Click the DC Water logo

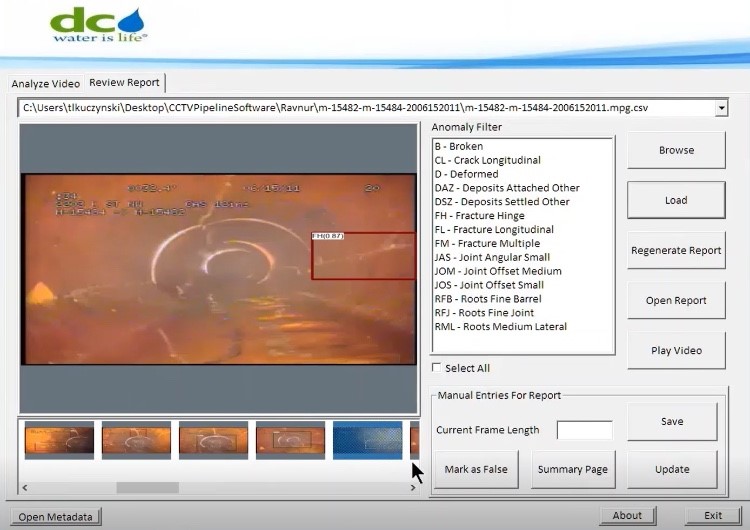(99, 25)
